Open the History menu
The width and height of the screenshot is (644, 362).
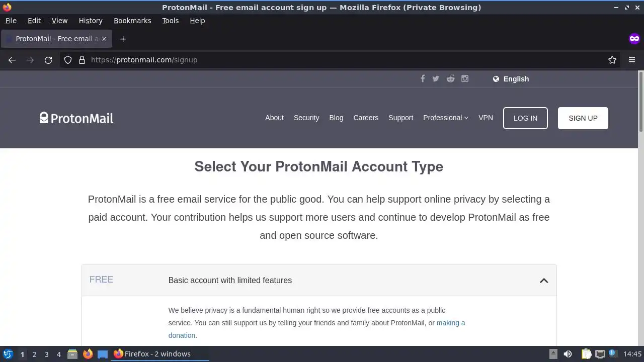click(x=91, y=21)
